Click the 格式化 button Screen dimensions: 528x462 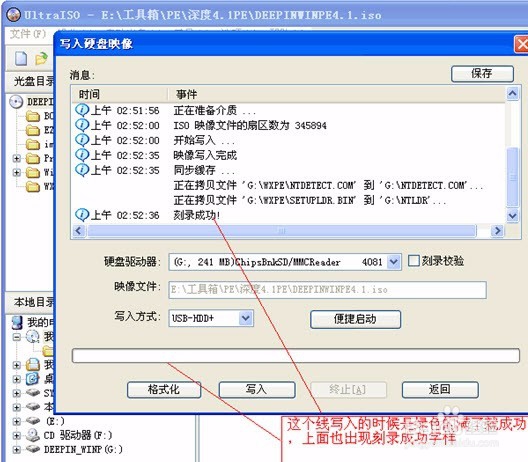pyautogui.click(x=164, y=390)
